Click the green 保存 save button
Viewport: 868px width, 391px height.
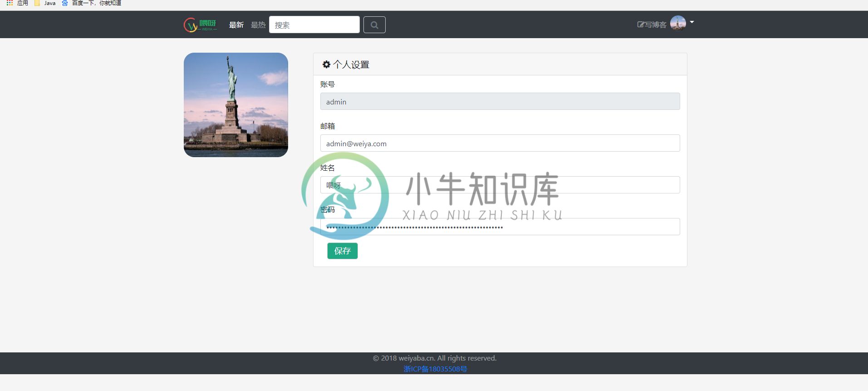[343, 251]
